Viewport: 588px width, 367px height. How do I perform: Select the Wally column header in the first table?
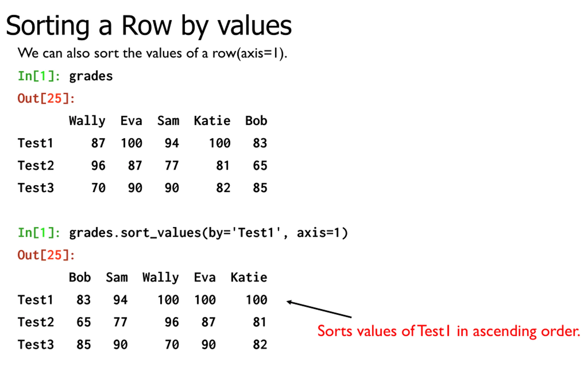click(x=87, y=121)
